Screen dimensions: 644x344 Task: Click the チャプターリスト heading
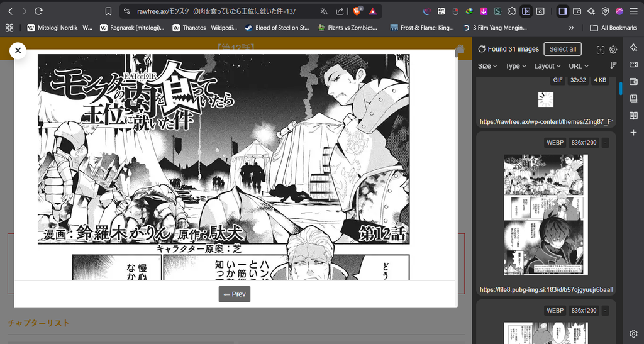pyautogui.click(x=38, y=323)
